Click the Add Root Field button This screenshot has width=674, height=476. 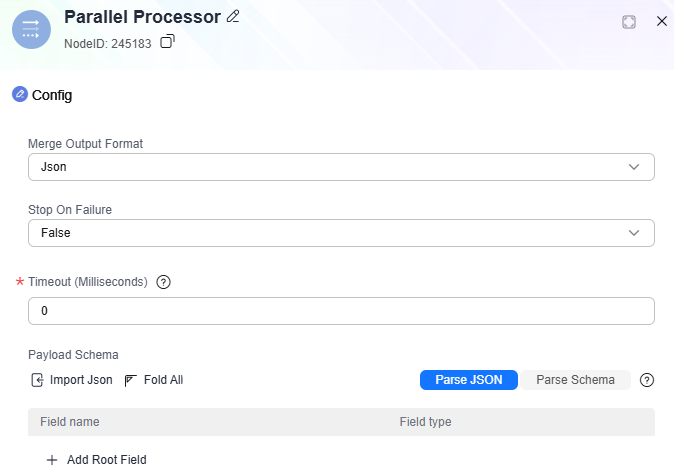pyautogui.click(x=96, y=460)
